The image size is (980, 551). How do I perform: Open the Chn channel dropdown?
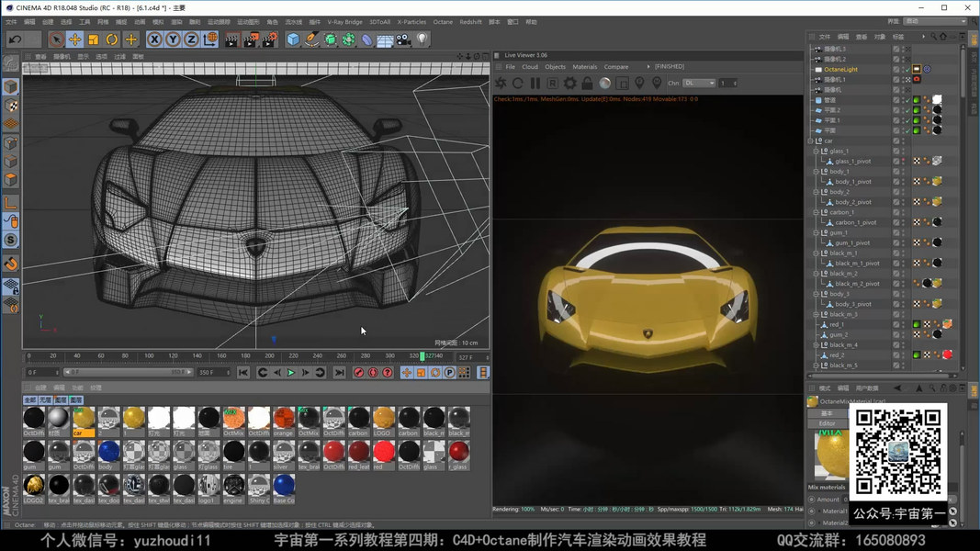click(x=699, y=83)
